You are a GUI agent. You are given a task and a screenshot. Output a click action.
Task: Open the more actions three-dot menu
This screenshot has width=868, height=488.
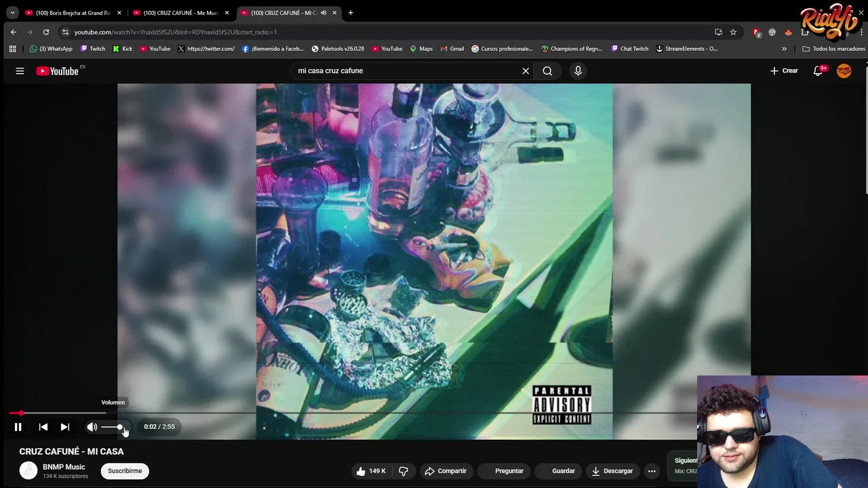tap(652, 471)
